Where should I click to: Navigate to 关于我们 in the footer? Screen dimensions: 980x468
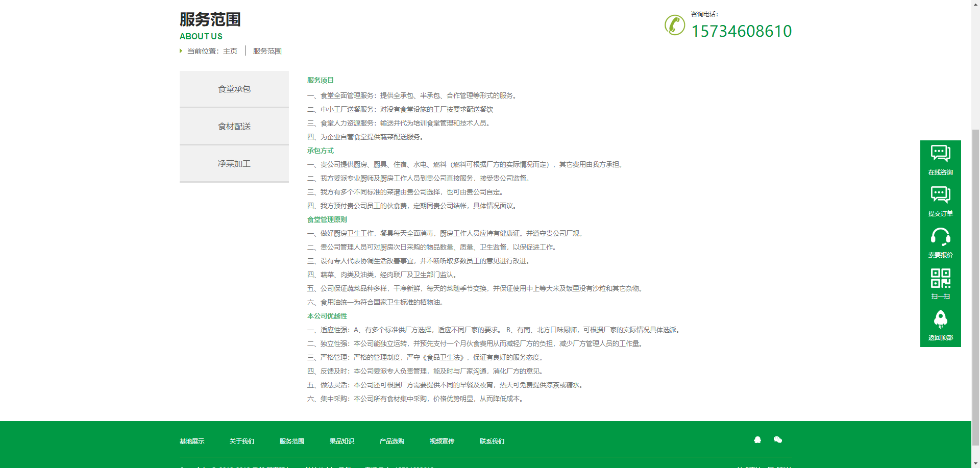point(242,441)
